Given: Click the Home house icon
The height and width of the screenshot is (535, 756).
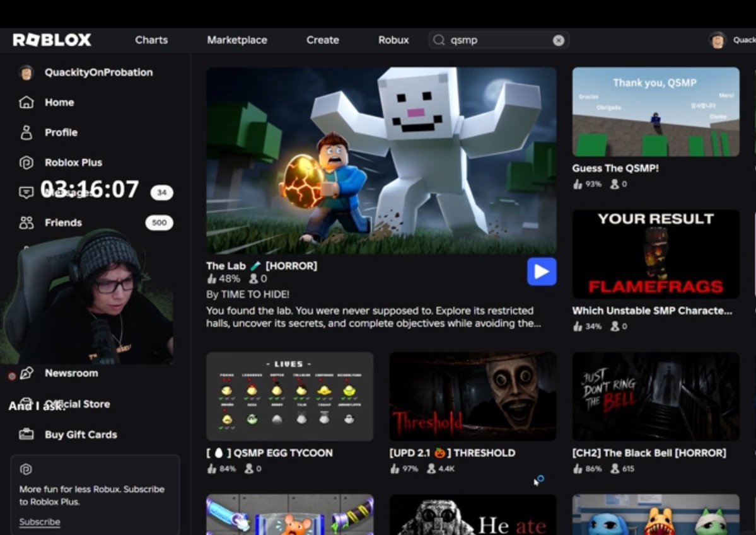Looking at the screenshot, I should tap(26, 102).
